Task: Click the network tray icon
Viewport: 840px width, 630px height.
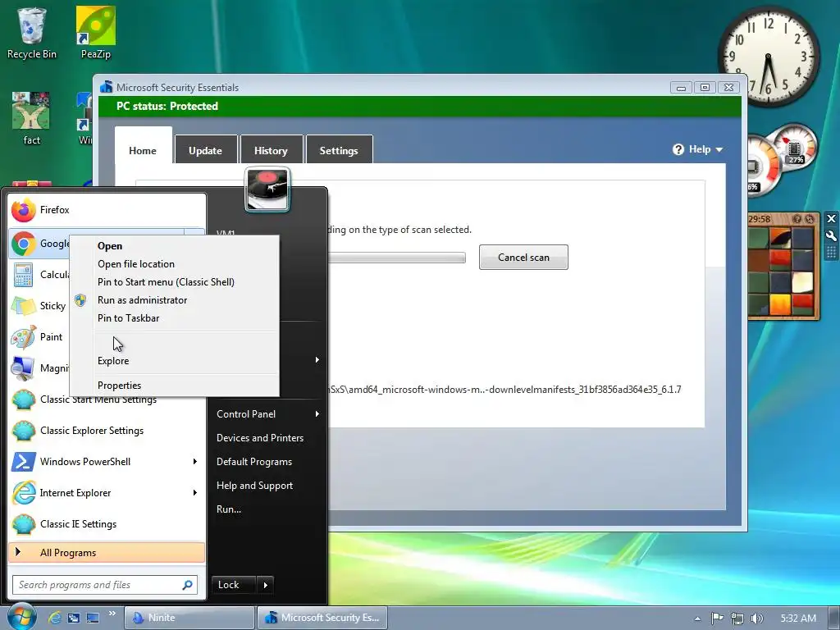Action: pos(737,619)
